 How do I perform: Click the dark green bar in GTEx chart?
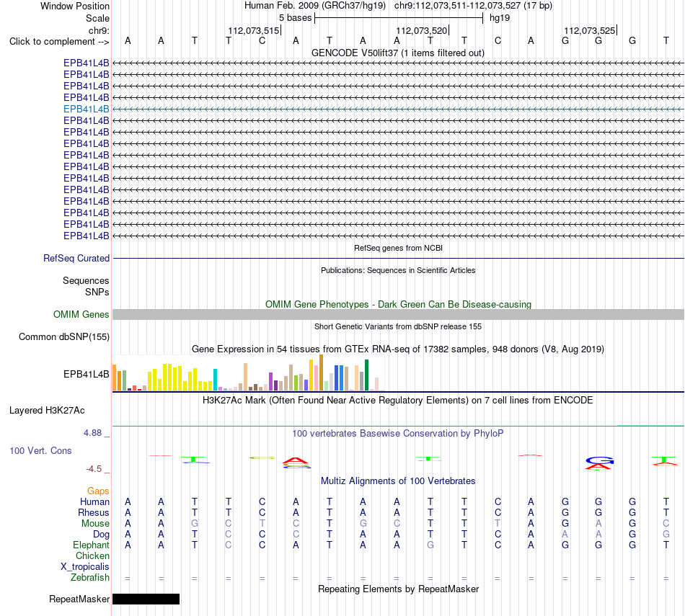[366, 375]
